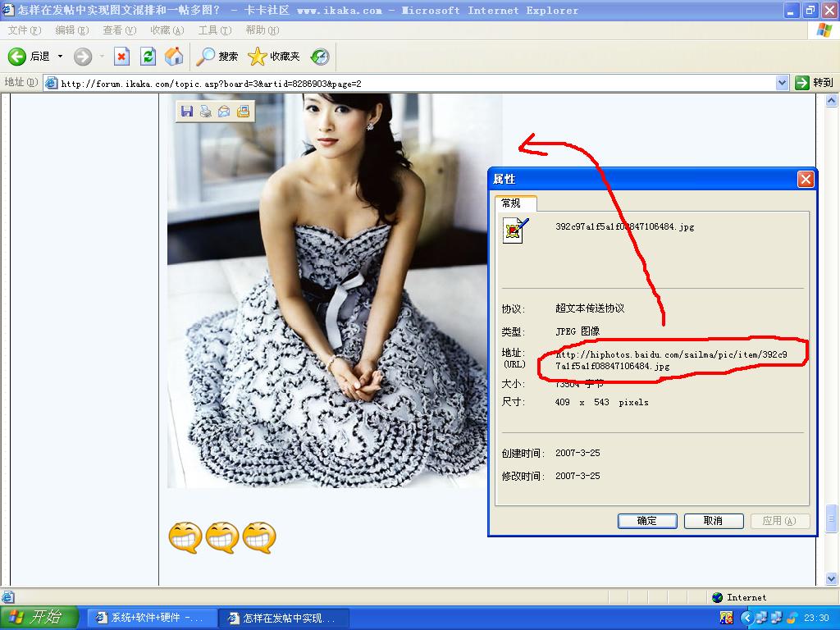Screen dimensions: 840x630
Task: Refresh the page with the green arrows icon
Action: pyautogui.click(x=148, y=57)
